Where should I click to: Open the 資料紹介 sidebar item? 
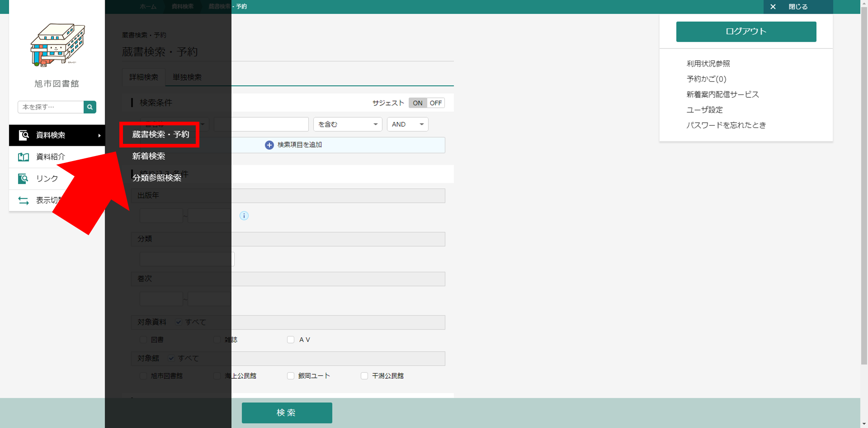(57, 157)
